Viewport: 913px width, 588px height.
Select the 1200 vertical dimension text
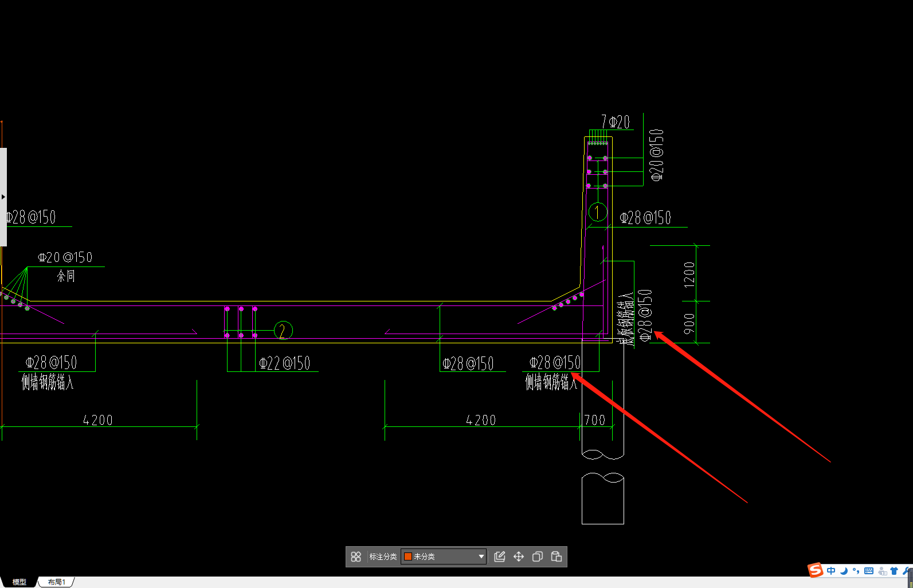[689, 275]
